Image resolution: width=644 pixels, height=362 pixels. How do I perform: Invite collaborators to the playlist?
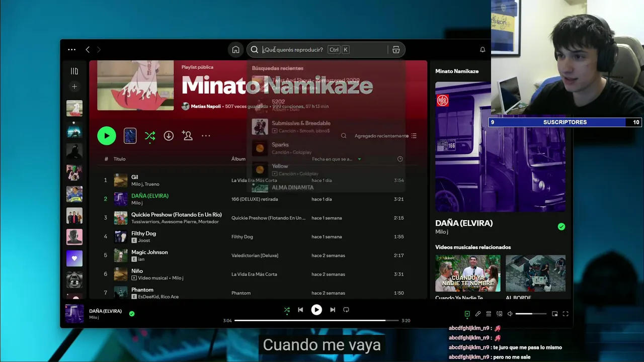tap(187, 136)
